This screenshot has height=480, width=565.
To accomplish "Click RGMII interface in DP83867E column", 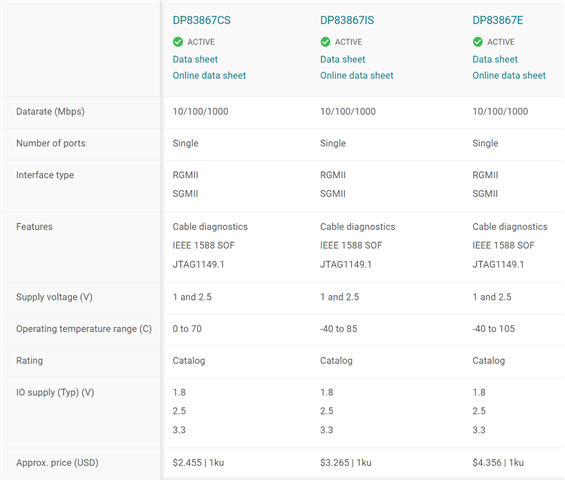I will [485, 175].
